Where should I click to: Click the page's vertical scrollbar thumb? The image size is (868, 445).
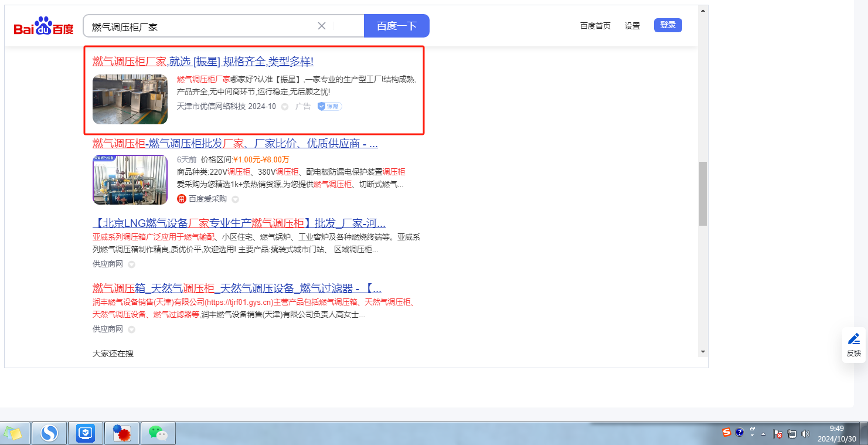coord(703,193)
